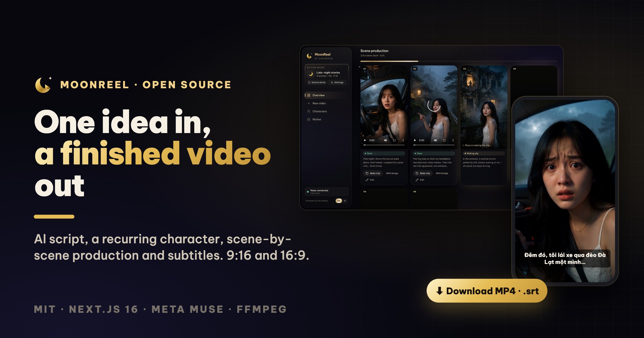Click the '2/6 scenes done · 33%' text
This screenshot has width=644, height=338.
[372, 56]
